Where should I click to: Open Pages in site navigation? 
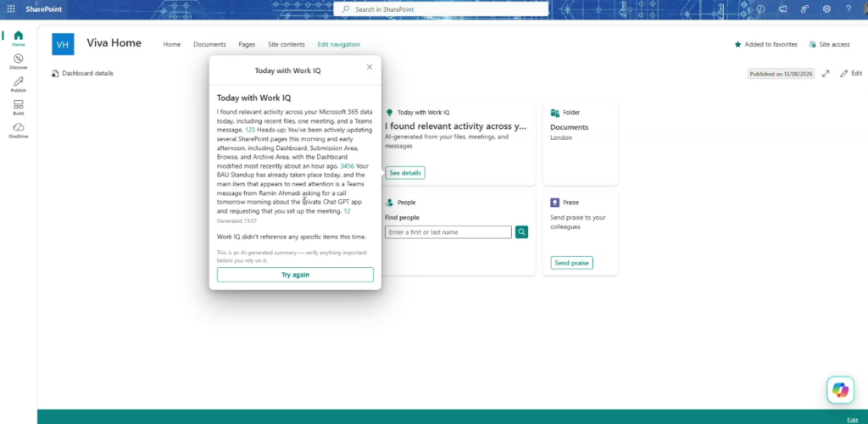point(247,44)
